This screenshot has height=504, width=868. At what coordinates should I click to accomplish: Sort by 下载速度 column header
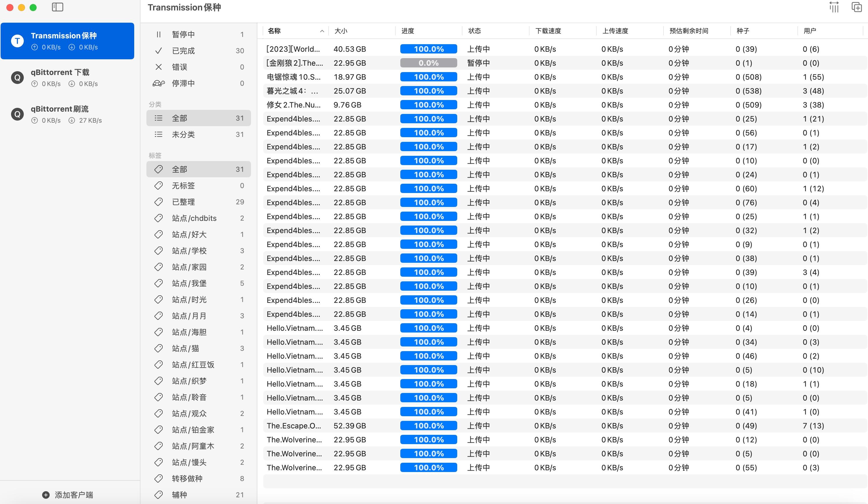click(563, 31)
